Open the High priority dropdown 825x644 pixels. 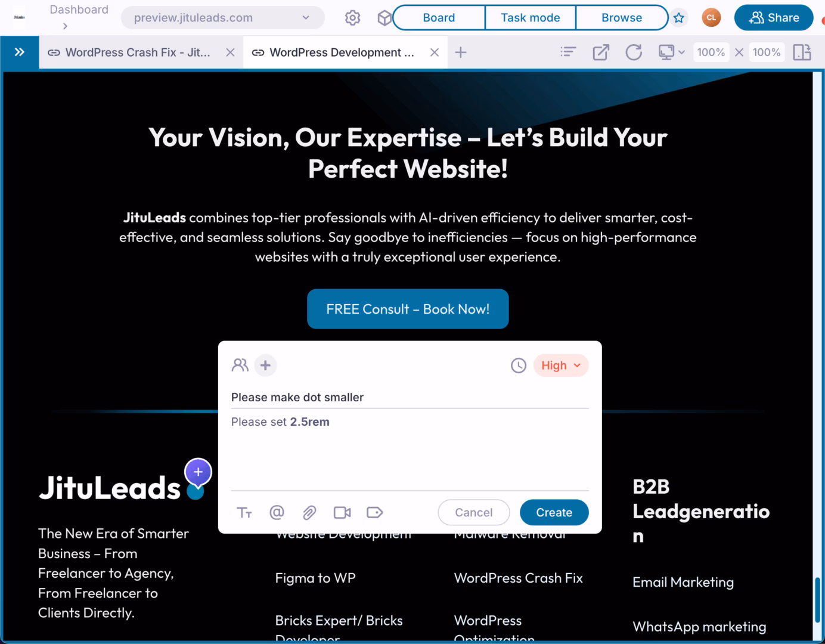pyautogui.click(x=561, y=366)
